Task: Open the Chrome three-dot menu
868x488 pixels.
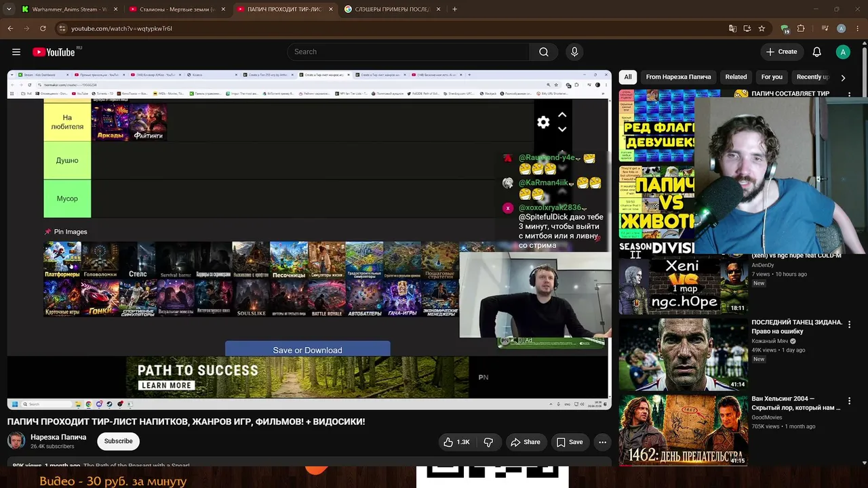Action: [x=856, y=28]
